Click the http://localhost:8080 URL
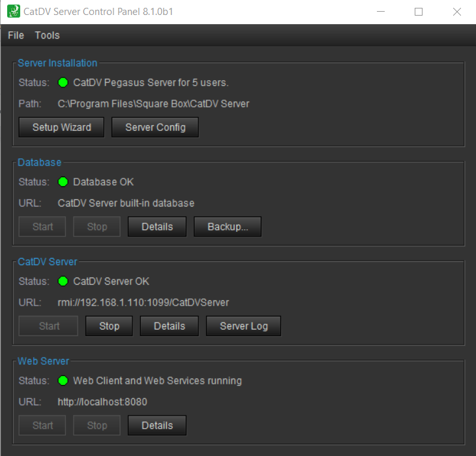Screen dimensions: 476x456 [x=102, y=402]
